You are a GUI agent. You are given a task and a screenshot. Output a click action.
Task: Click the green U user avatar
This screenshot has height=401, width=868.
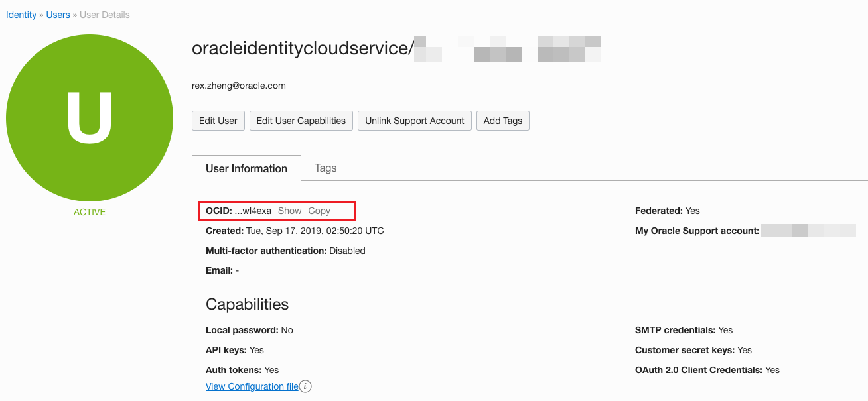tap(90, 118)
